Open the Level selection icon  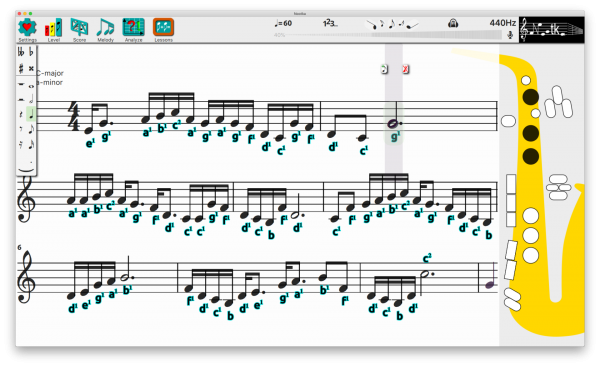[x=54, y=28]
